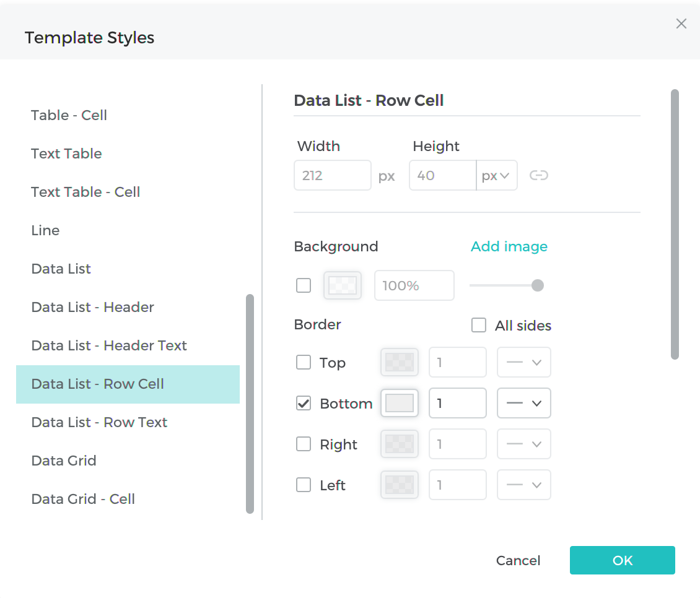700x598 pixels.
Task: Open the Height unit px dropdown
Action: tap(496, 176)
